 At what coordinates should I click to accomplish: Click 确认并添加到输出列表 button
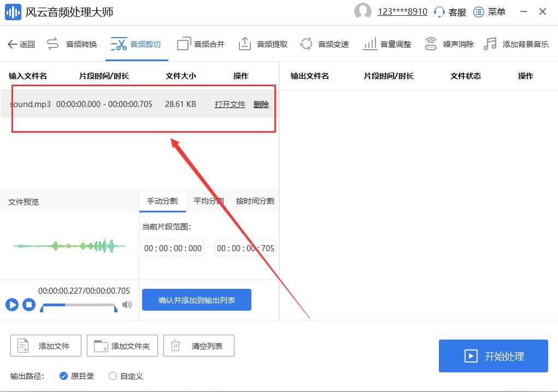coord(196,300)
